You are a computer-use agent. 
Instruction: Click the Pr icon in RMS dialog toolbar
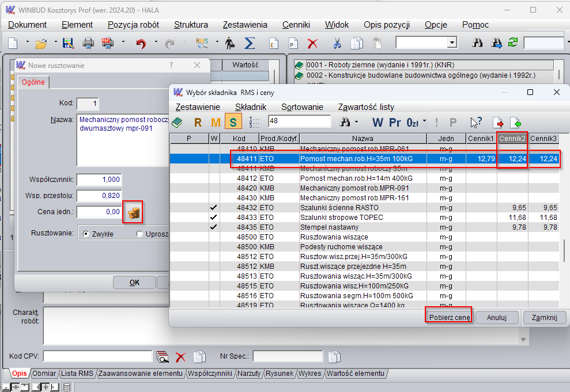tap(395, 122)
